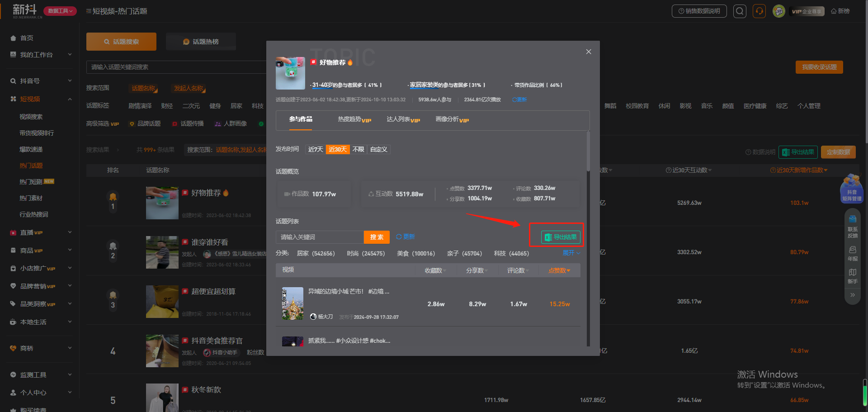The image size is (868, 412).
Task: Expand 品牌营销 sidebar section
Action: tap(41, 286)
